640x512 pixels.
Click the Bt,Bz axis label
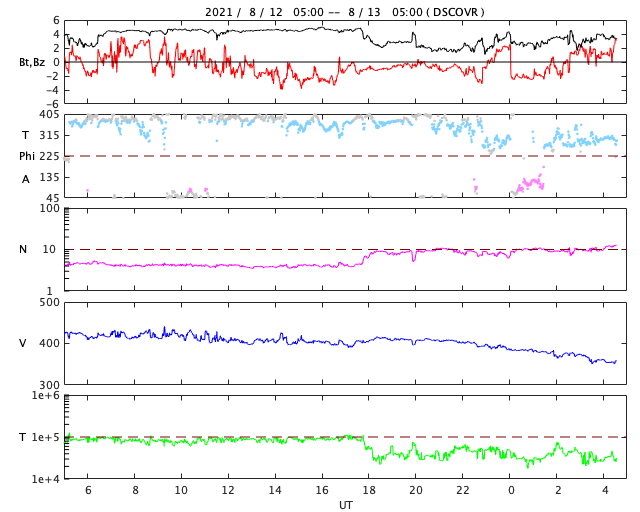pos(31,62)
